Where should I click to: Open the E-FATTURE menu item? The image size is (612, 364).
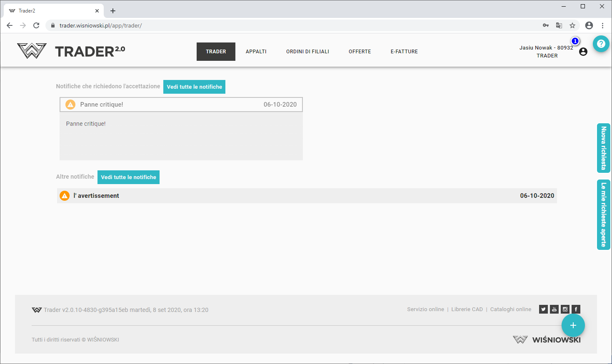(x=404, y=52)
